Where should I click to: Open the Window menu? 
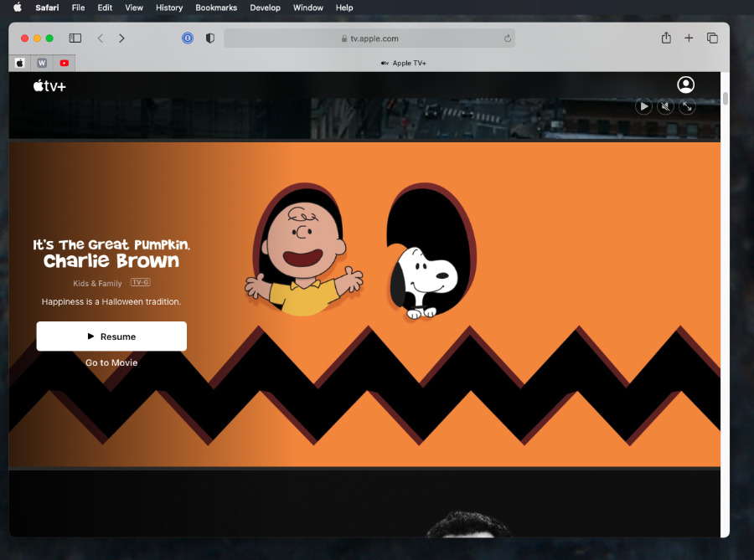308,8
